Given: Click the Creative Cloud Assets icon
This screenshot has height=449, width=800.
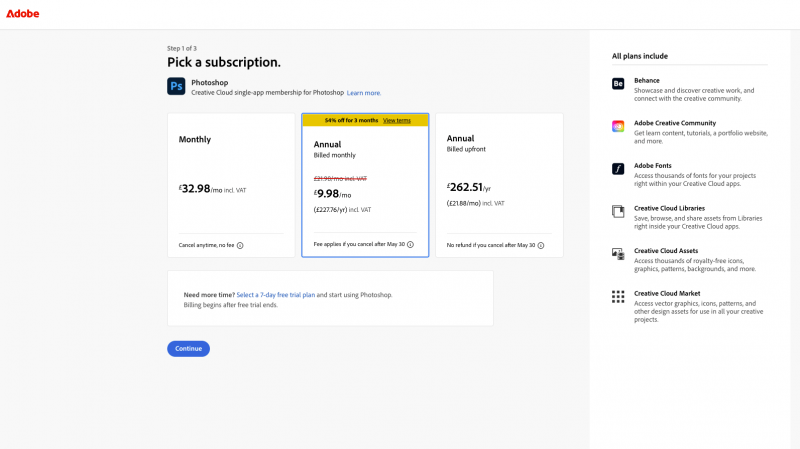Looking at the screenshot, I should (x=618, y=254).
